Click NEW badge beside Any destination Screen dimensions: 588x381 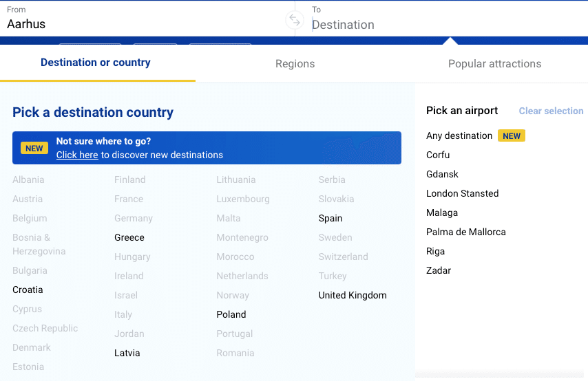point(511,135)
